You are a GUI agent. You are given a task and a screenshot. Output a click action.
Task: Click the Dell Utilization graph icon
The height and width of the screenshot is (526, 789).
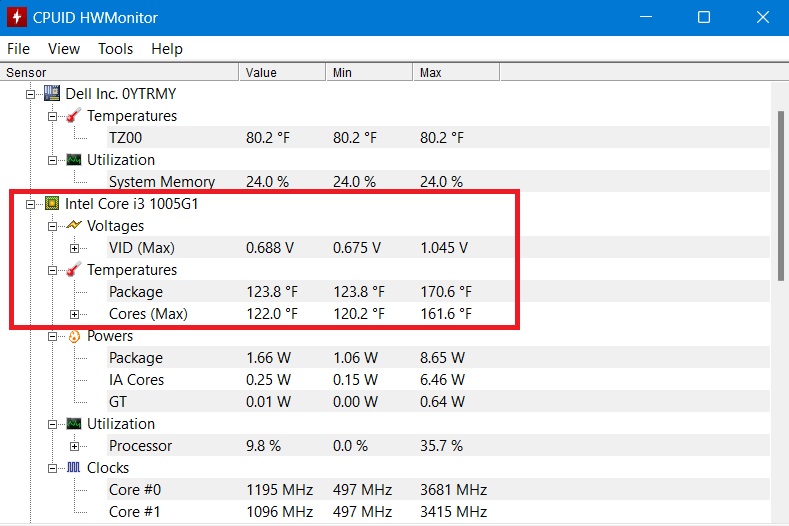tap(74, 160)
